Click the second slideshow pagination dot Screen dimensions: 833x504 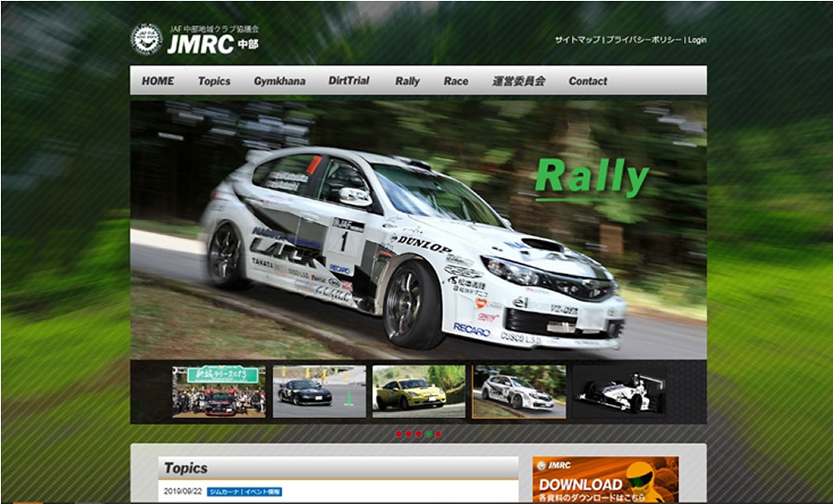pyautogui.click(x=408, y=434)
